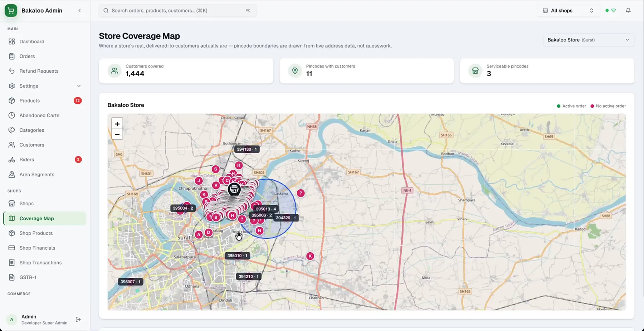Image resolution: width=644 pixels, height=331 pixels.
Task: Click the 394130 · 1 pincode label
Action: click(x=247, y=149)
